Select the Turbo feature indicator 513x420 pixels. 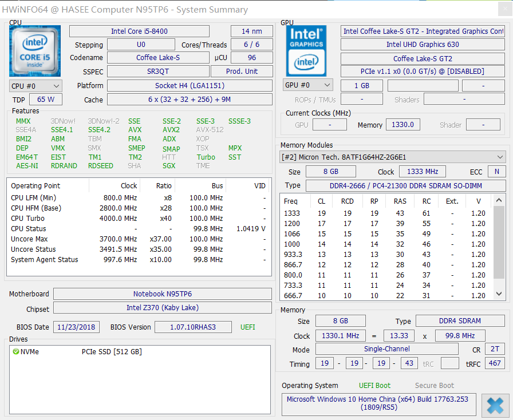pyautogui.click(x=206, y=157)
